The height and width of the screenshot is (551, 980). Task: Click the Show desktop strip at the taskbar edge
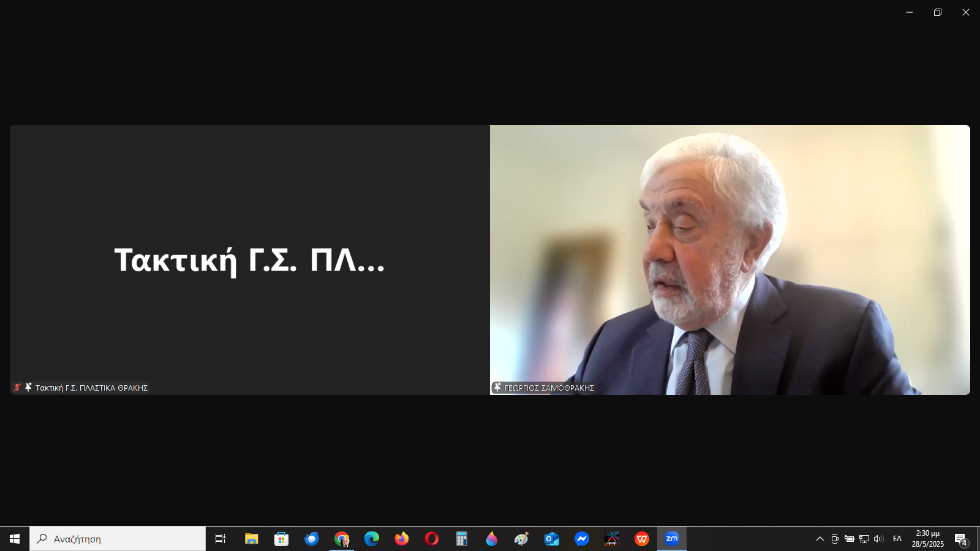point(978,539)
